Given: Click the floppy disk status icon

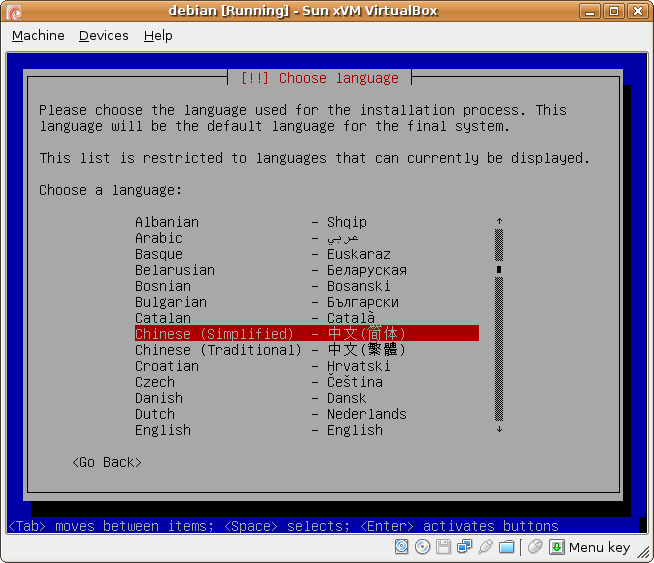Looking at the screenshot, I should [x=443, y=546].
